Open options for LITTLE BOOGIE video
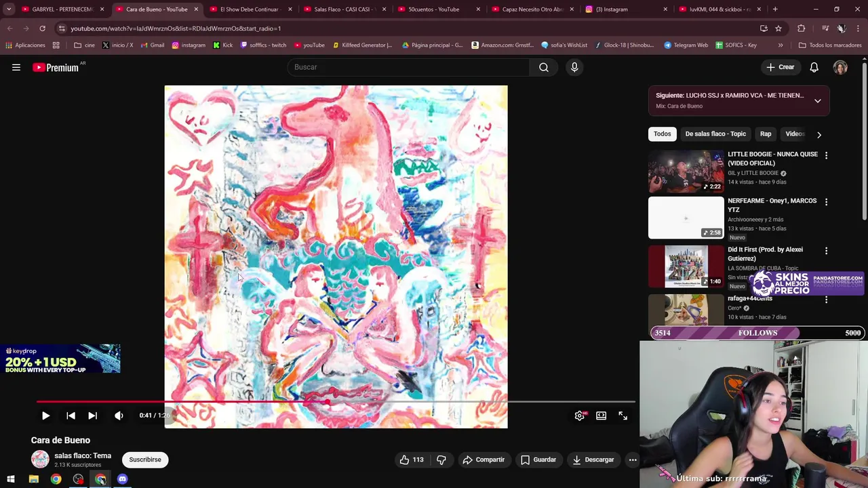868x488 pixels. click(x=826, y=155)
